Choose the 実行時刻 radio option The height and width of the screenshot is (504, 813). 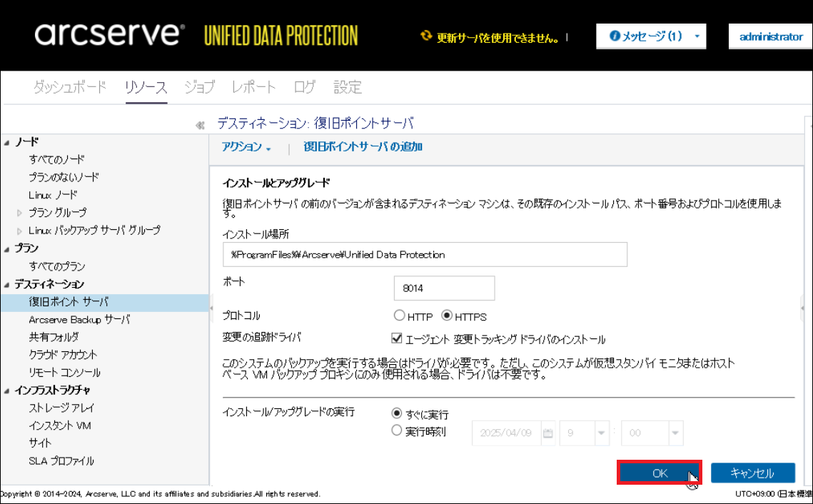[397, 430]
